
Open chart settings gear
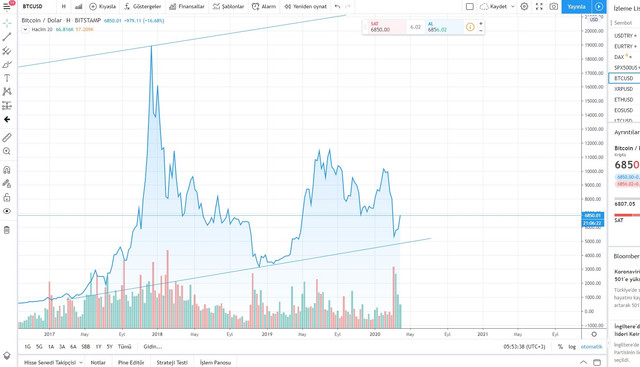tap(524, 7)
